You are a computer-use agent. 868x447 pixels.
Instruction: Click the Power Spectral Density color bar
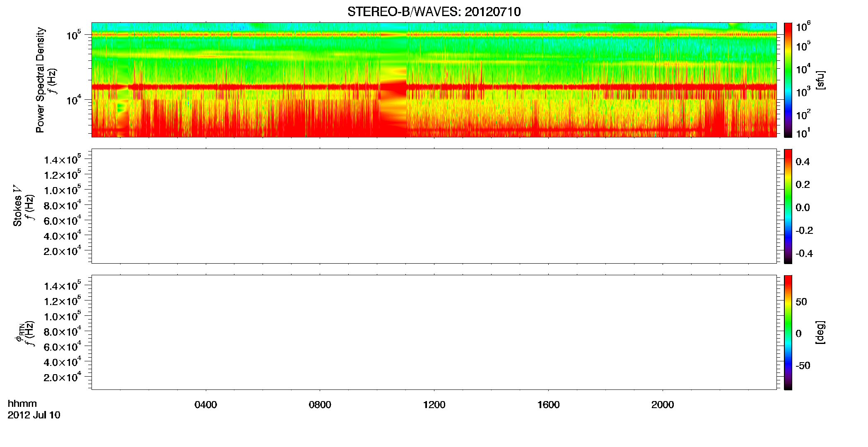pos(788,80)
